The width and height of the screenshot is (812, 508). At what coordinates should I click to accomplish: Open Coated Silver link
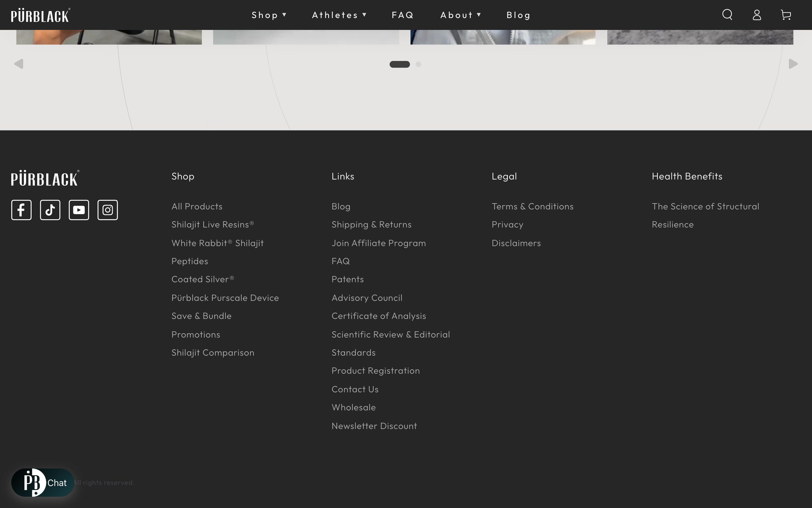click(x=203, y=279)
